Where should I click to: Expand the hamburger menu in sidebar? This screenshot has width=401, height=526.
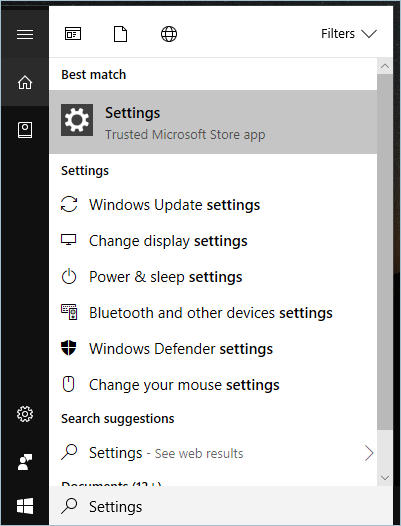(25, 34)
